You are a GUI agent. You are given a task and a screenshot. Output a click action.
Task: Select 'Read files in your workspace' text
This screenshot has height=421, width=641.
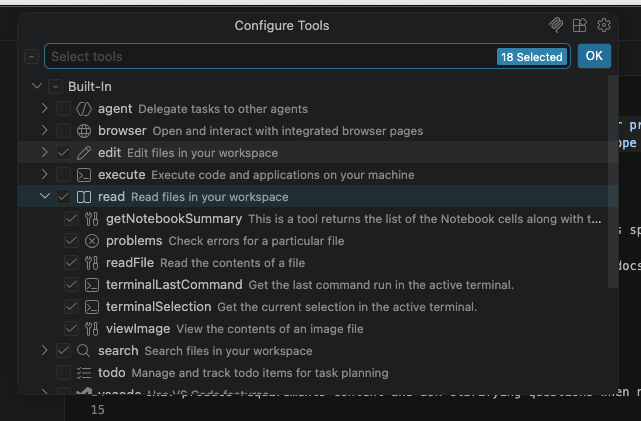209,197
